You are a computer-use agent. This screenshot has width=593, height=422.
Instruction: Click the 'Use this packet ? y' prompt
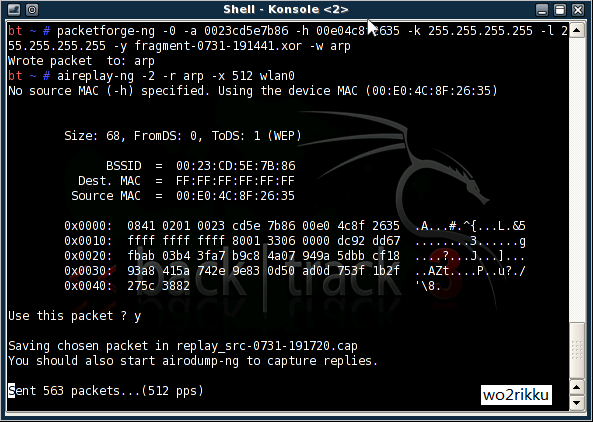[75, 316]
